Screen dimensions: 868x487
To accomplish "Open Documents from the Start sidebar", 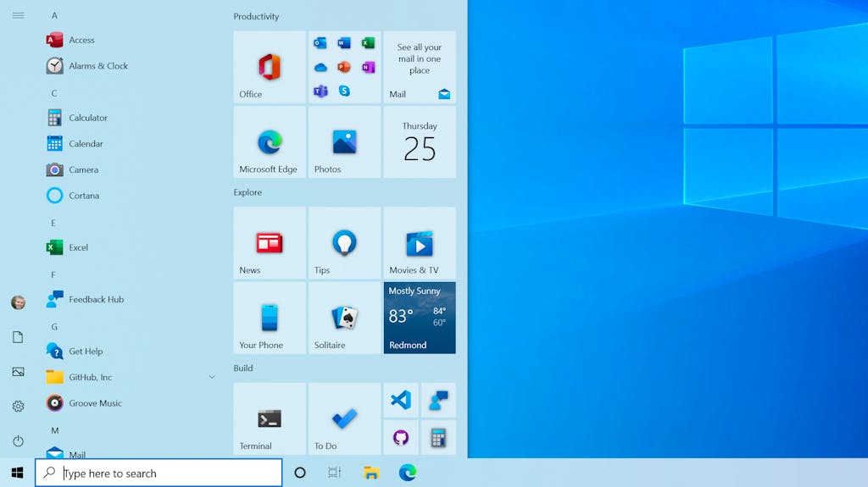I will coord(18,337).
